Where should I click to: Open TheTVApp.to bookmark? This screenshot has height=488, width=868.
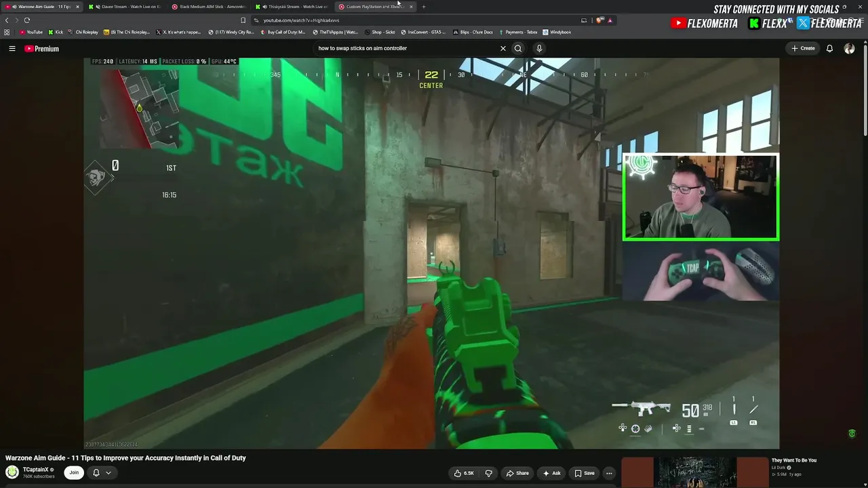(336, 32)
